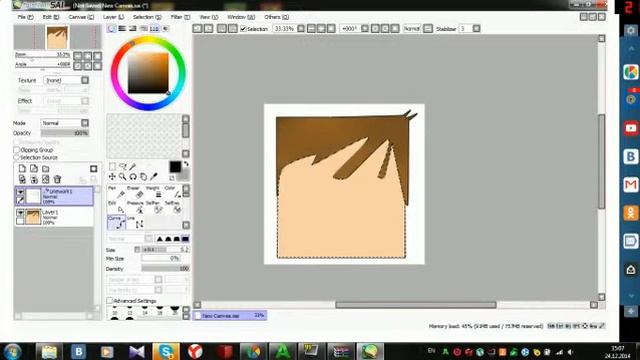
Task: Click the navigator canvas thumbnail
Action: point(57,37)
